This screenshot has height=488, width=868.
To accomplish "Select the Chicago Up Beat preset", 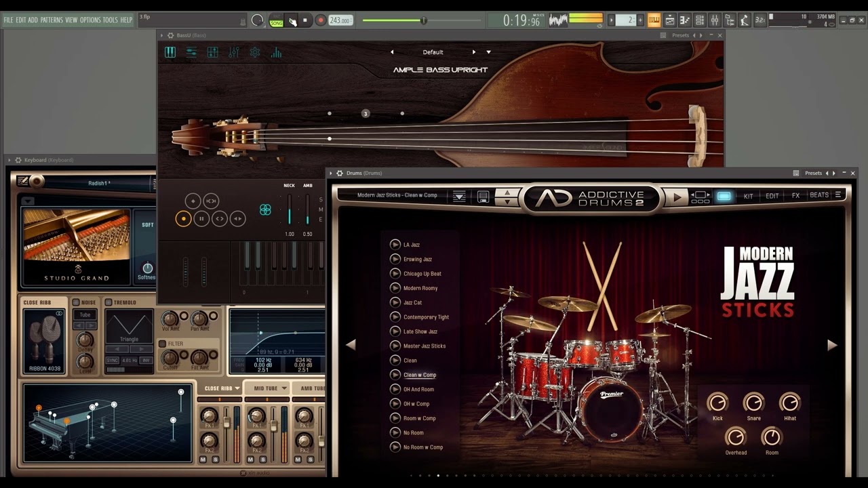I will (422, 274).
